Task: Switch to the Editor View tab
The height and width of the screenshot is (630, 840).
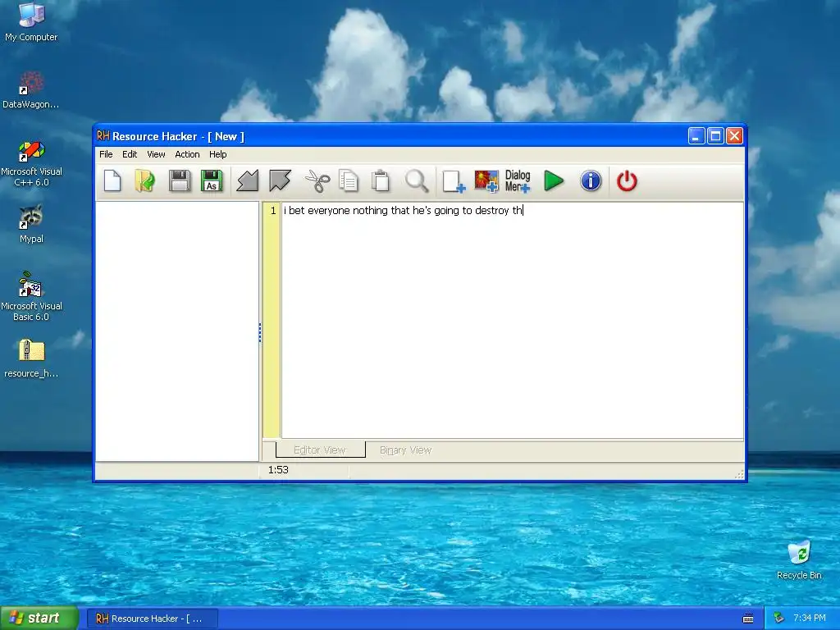Action: [x=321, y=450]
